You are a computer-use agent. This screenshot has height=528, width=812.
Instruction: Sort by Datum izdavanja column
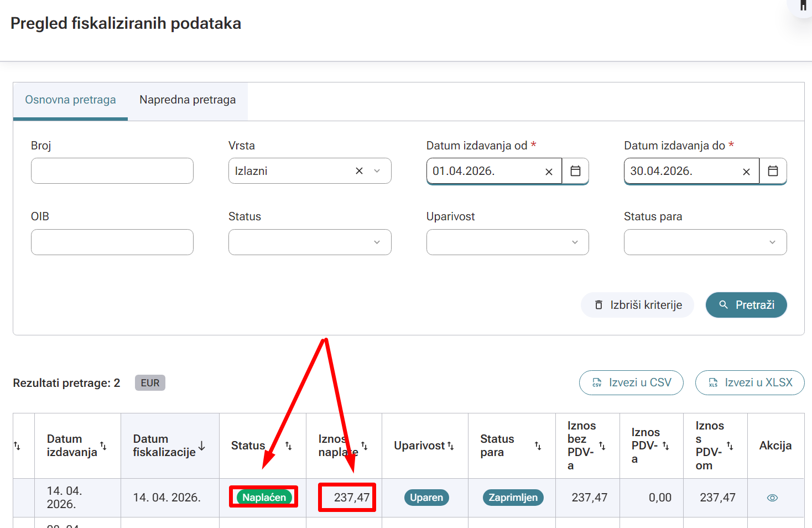click(x=103, y=446)
